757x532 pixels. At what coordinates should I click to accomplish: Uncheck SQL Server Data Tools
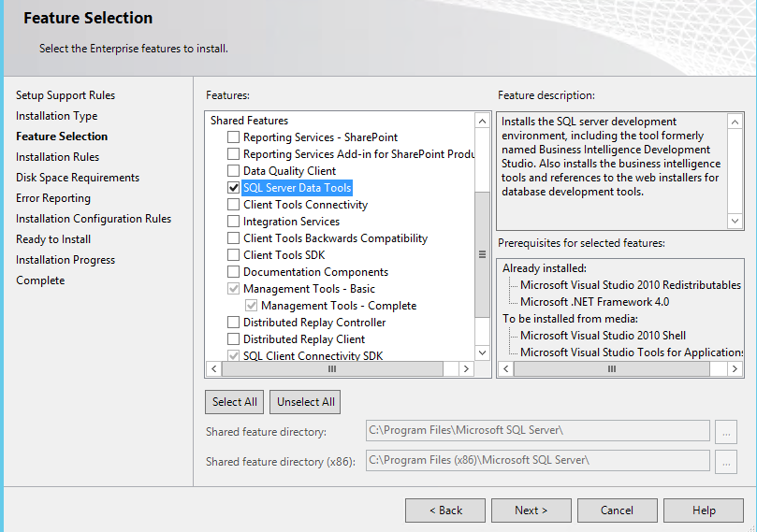pyautogui.click(x=233, y=188)
